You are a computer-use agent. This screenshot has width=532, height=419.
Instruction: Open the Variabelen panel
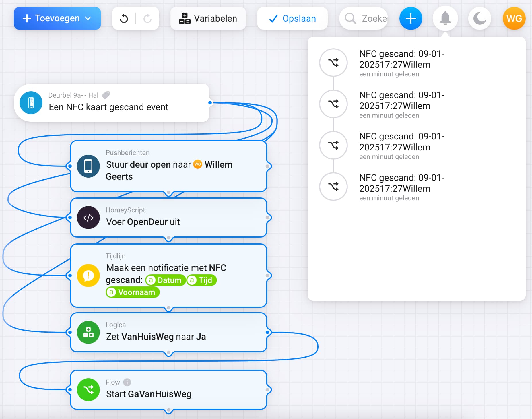tap(208, 18)
